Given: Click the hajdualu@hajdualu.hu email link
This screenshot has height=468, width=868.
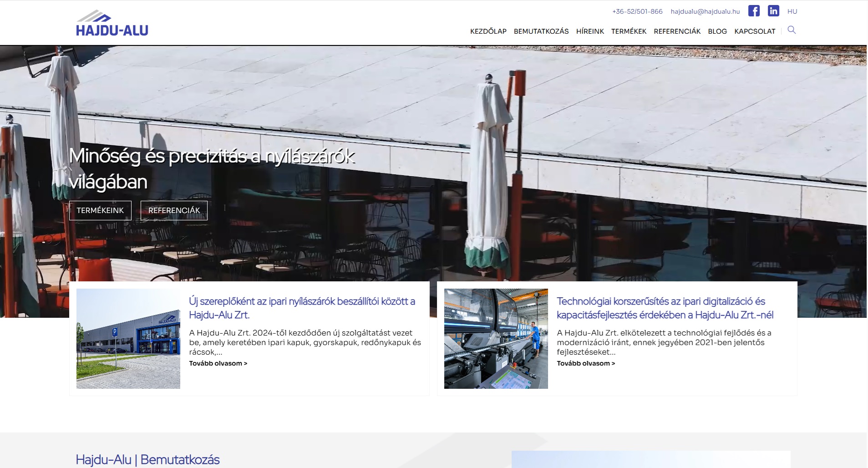Looking at the screenshot, I should point(705,11).
